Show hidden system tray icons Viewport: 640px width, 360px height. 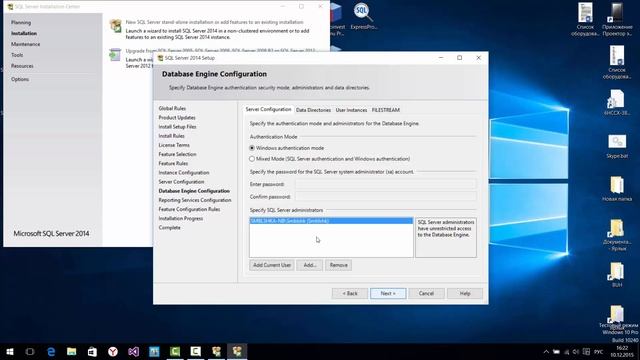point(546,351)
